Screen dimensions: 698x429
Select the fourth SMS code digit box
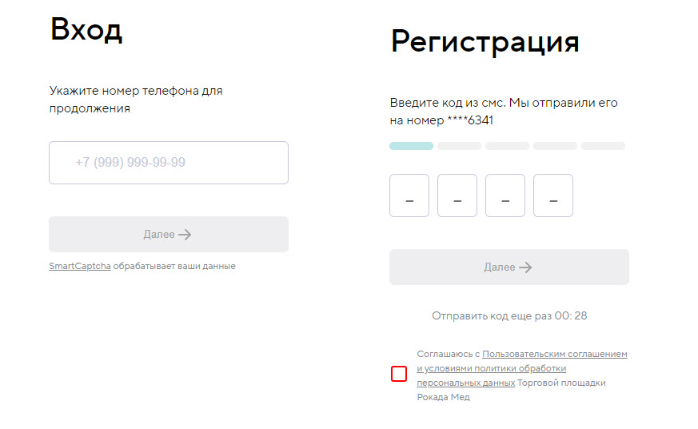tap(553, 195)
